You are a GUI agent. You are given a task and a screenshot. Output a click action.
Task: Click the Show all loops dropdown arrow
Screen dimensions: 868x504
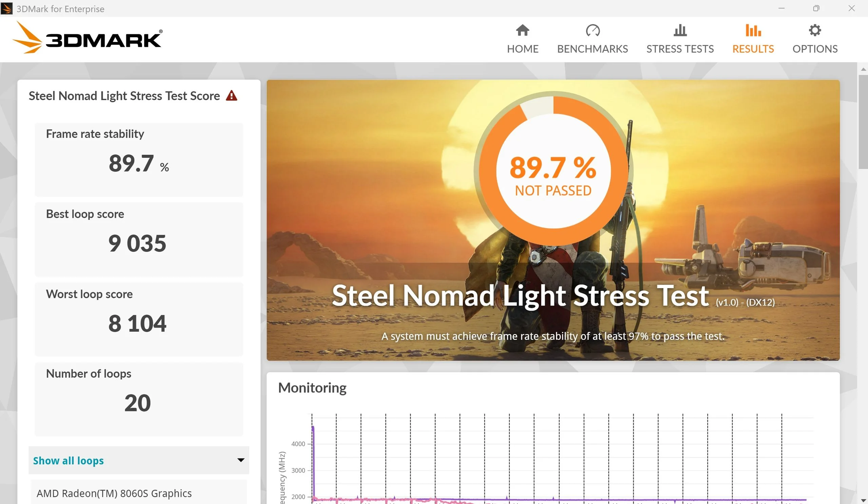tap(241, 460)
